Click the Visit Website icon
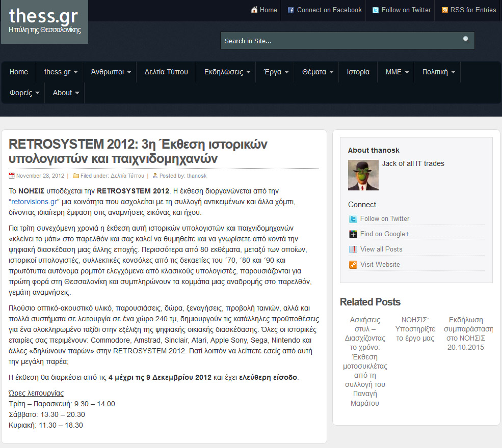502x448 pixels. [x=353, y=265]
